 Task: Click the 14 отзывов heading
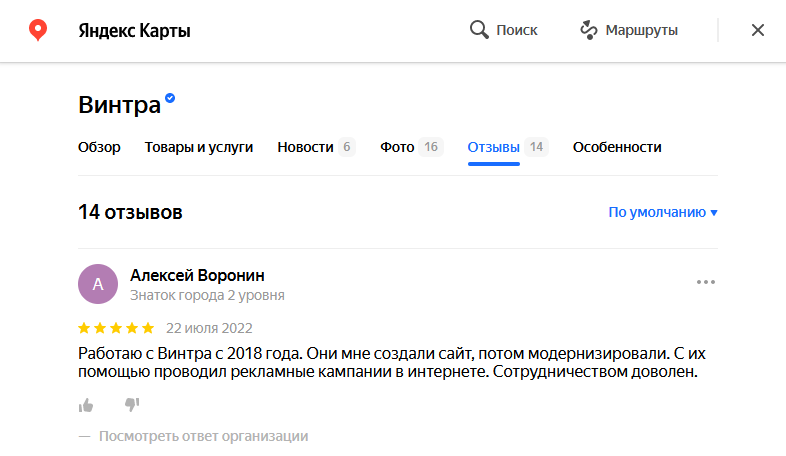click(x=130, y=212)
